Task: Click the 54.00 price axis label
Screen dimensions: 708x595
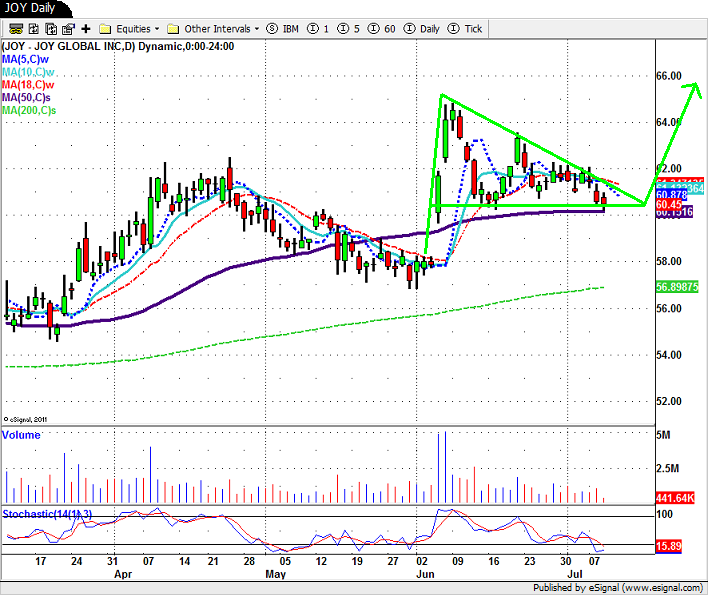Action: click(669, 355)
